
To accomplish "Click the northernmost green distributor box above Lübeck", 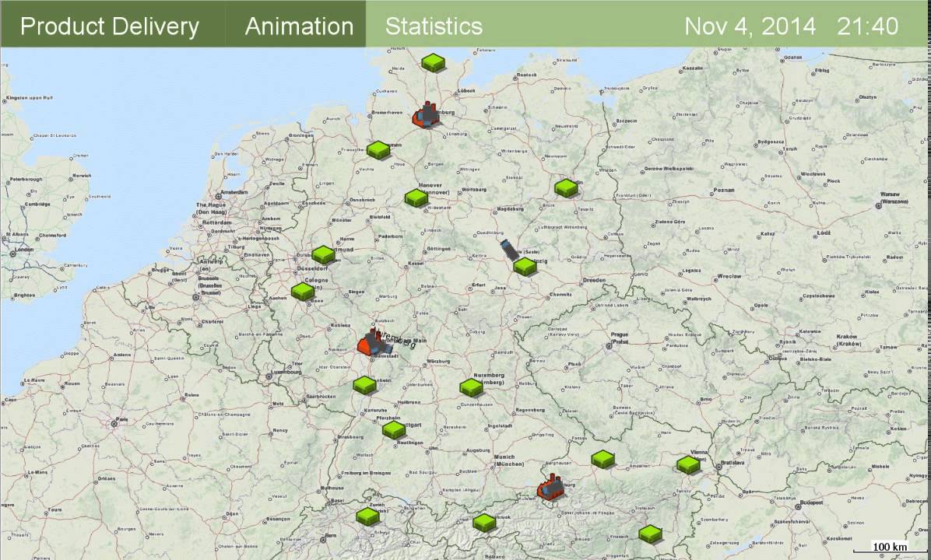I will [x=432, y=62].
